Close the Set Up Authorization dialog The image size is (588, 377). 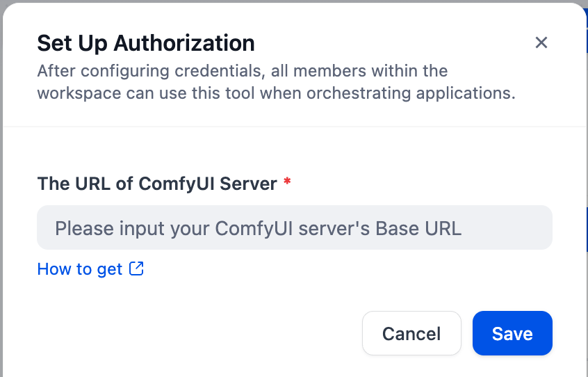click(x=541, y=42)
